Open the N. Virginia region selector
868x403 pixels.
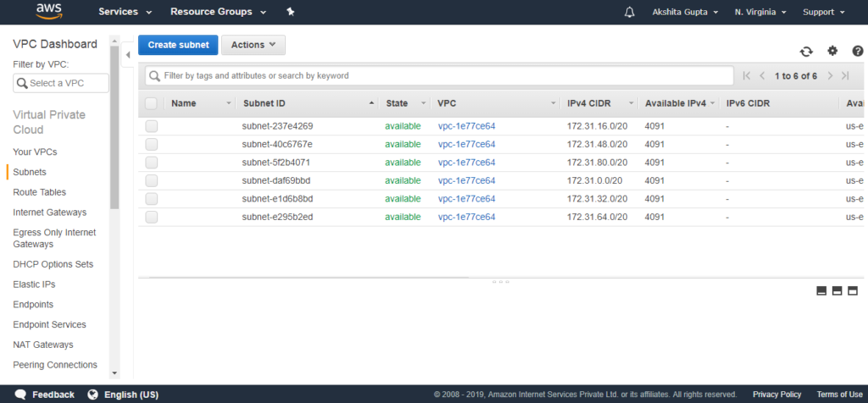point(760,12)
